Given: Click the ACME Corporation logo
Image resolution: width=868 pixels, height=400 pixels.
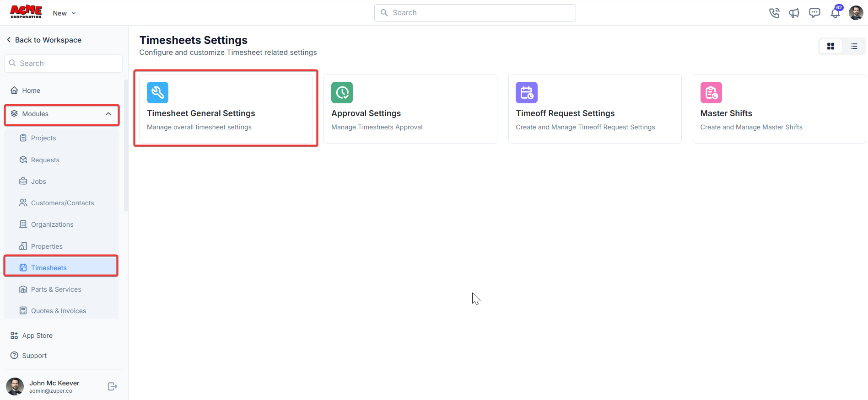Looking at the screenshot, I should point(26,12).
